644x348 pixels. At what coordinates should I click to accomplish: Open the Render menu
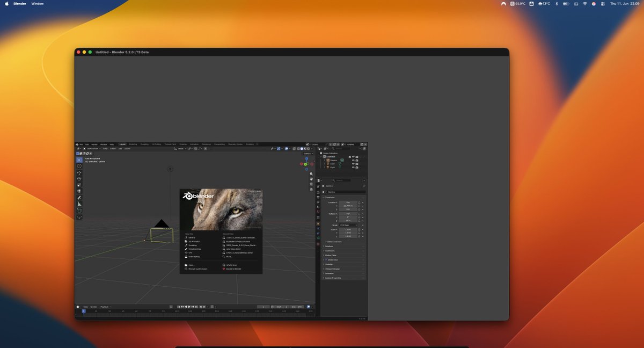94,144
